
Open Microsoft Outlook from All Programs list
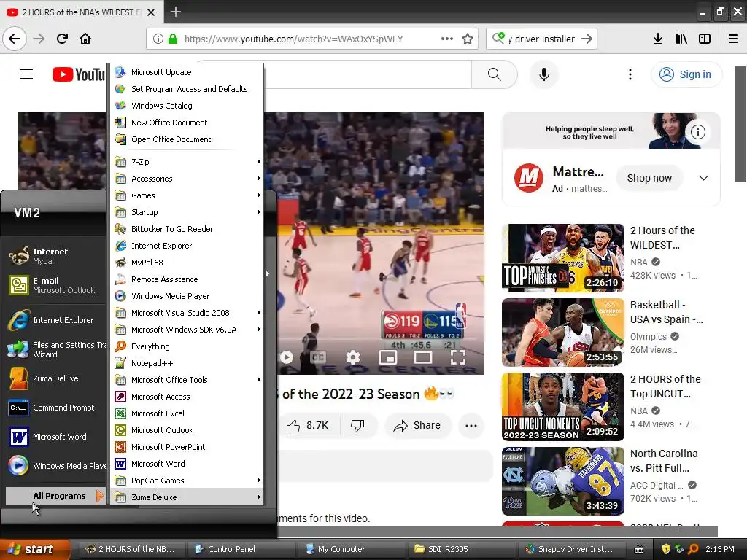coord(187,430)
